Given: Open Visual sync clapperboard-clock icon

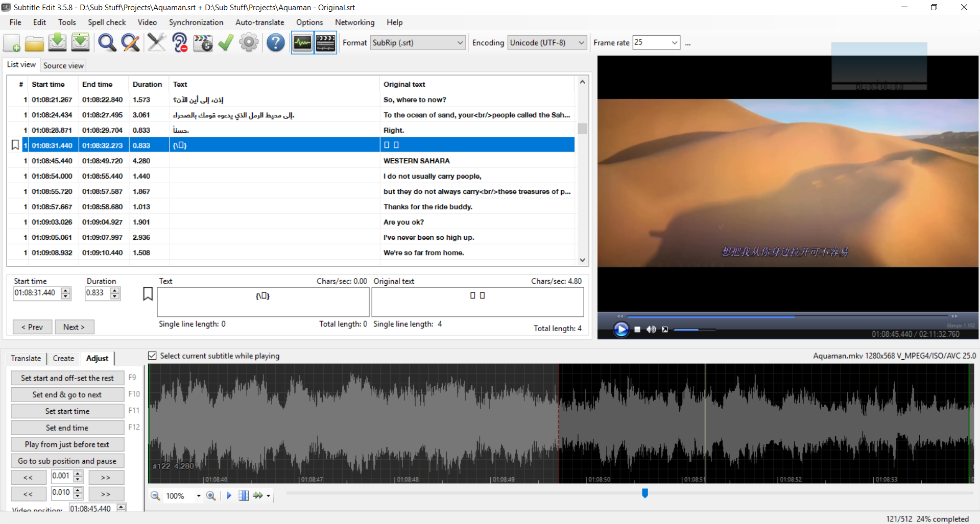Looking at the screenshot, I should [x=203, y=43].
